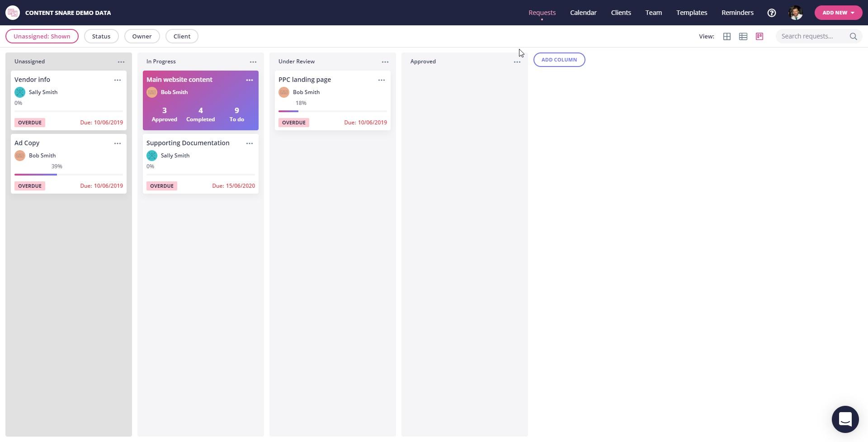This screenshot has width=868, height=442.
Task: Click the Content Snare Demo Data title
Action: click(68, 13)
